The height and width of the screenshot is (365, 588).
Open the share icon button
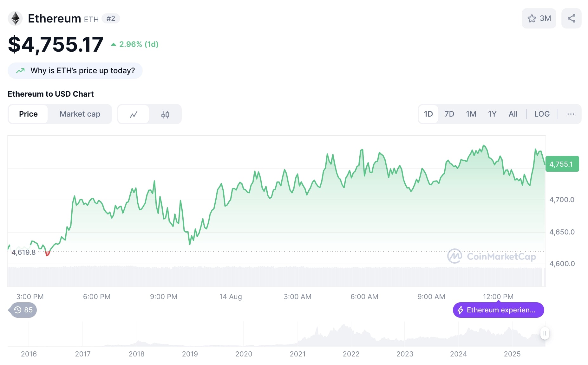pos(571,18)
